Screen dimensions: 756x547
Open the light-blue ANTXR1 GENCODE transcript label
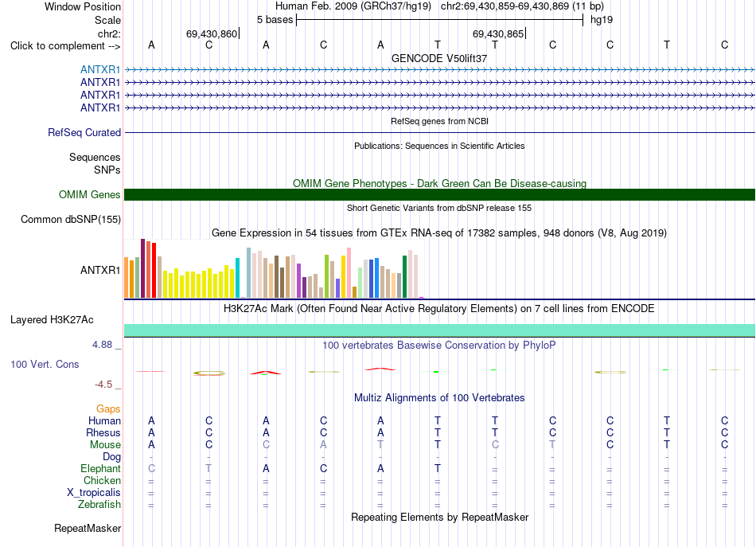[100, 69]
